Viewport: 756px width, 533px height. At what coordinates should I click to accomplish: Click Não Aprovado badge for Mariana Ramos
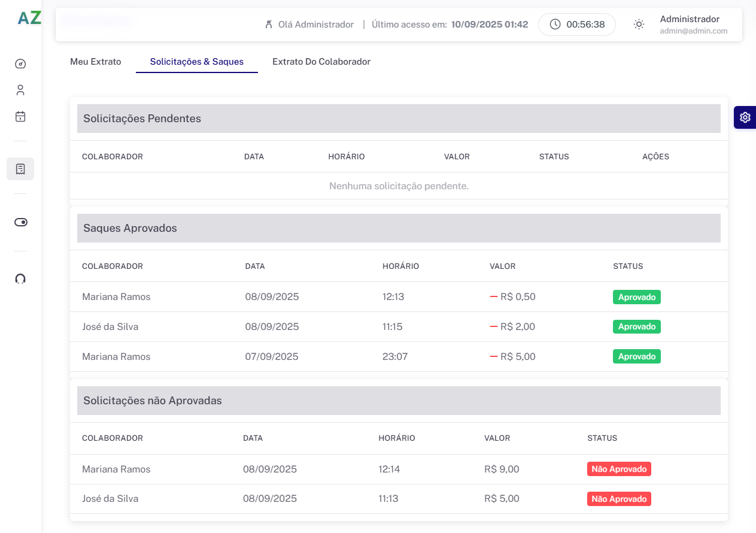619,470
